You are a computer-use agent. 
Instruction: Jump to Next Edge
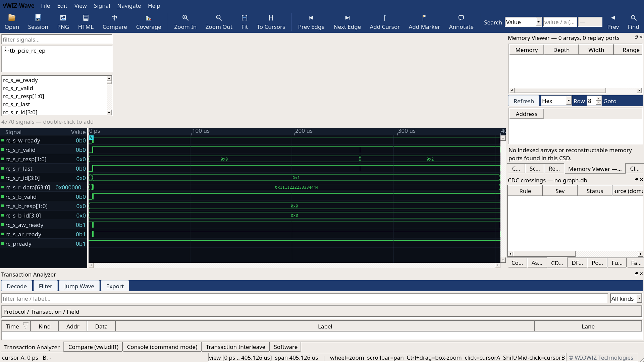(347, 22)
